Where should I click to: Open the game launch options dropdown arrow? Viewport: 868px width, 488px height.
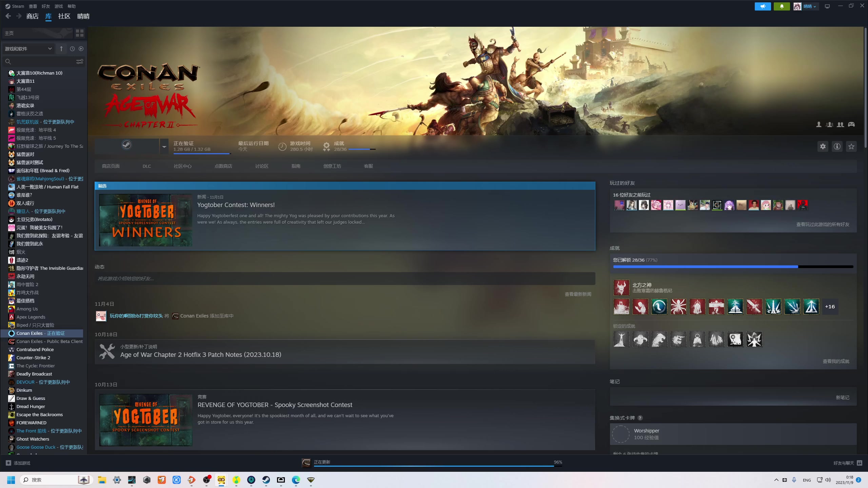point(164,146)
